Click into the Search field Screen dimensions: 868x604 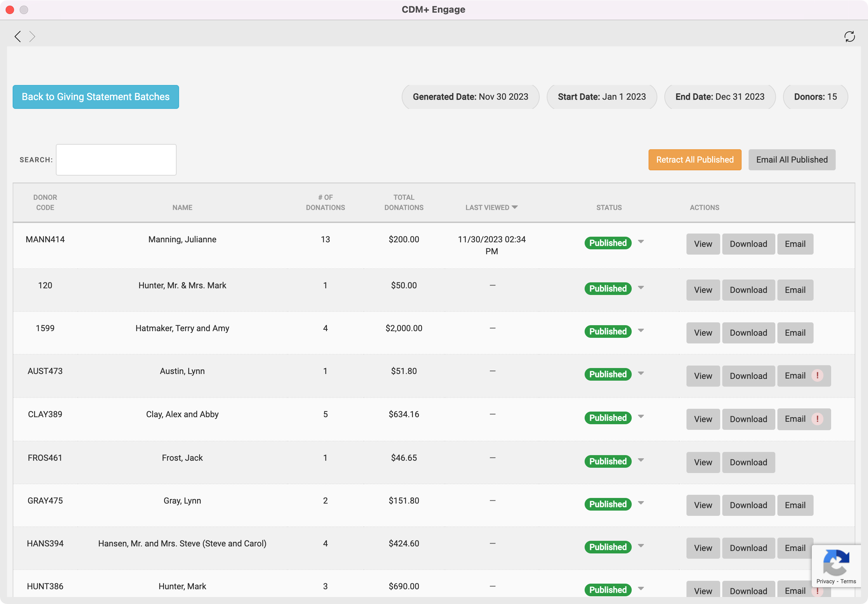point(116,159)
